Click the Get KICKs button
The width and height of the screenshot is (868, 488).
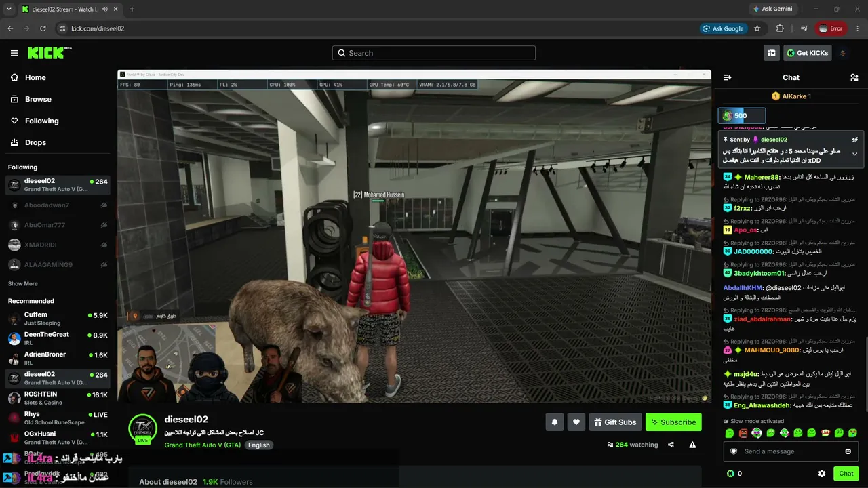tap(808, 53)
